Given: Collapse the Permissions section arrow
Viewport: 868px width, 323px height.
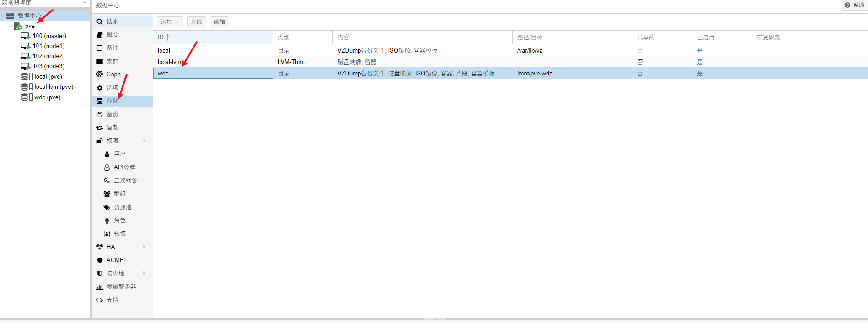Looking at the screenshot, I should [144, 141].
